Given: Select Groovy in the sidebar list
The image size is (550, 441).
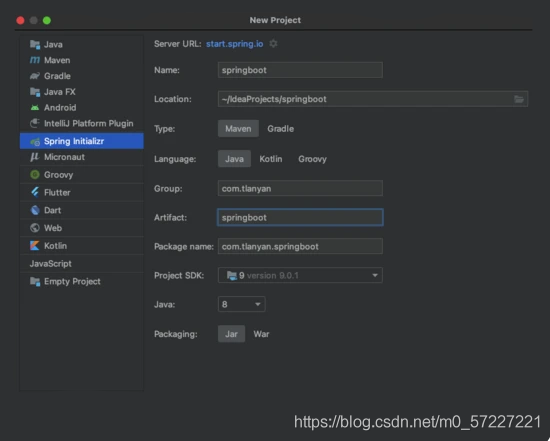Looking at the screenshot, I should pyautogui.click(x=82, y=174).
